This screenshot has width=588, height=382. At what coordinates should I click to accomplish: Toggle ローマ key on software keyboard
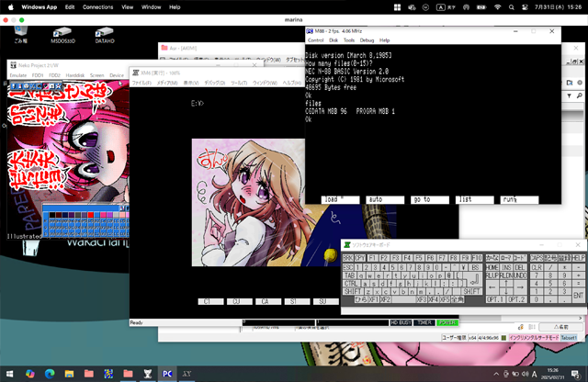(506, 258)
